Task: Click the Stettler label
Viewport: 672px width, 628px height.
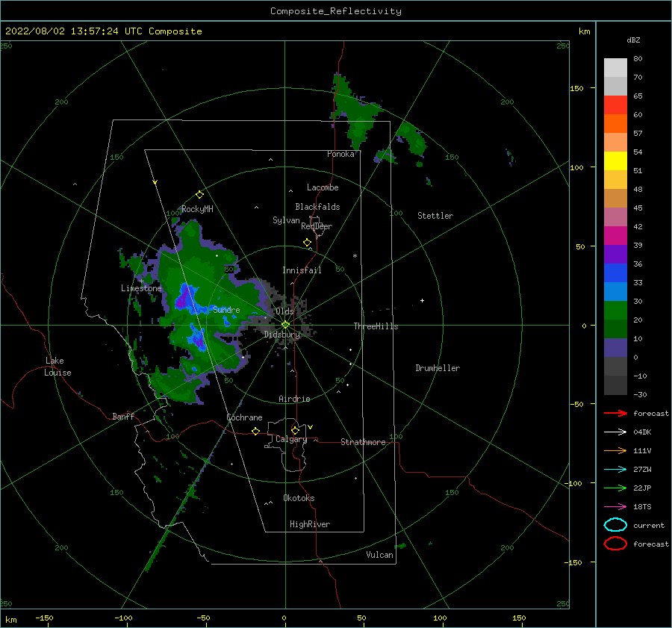Action: click(x=435, y=216)
